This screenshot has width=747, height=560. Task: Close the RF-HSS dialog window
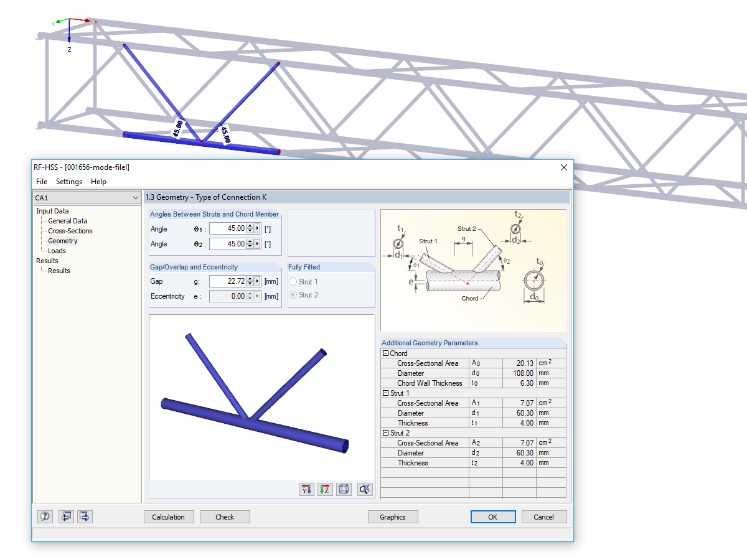click(x=564, y=167)
